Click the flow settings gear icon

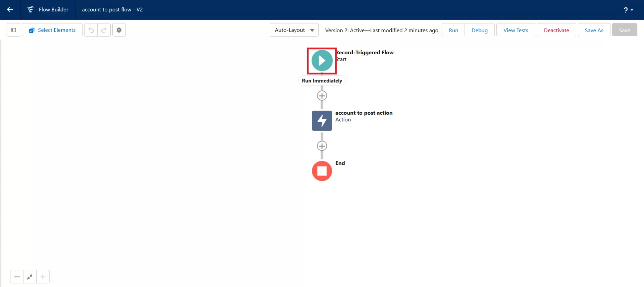[x=119, y=30]
